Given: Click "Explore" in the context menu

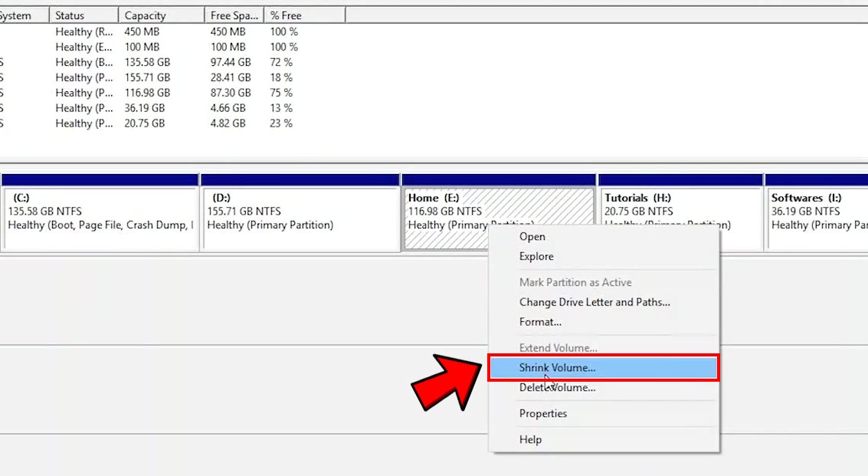Looking at the screenshot, I should pos(536,256).
